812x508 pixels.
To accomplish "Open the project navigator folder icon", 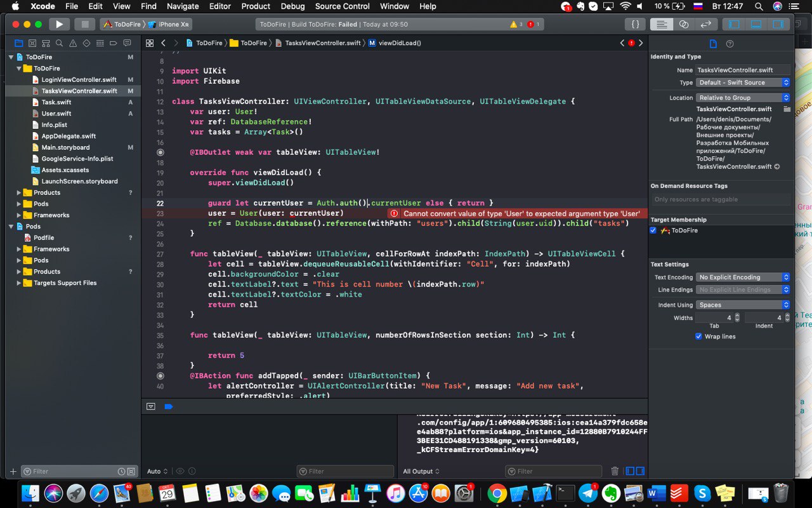I will tap(18, 43).
